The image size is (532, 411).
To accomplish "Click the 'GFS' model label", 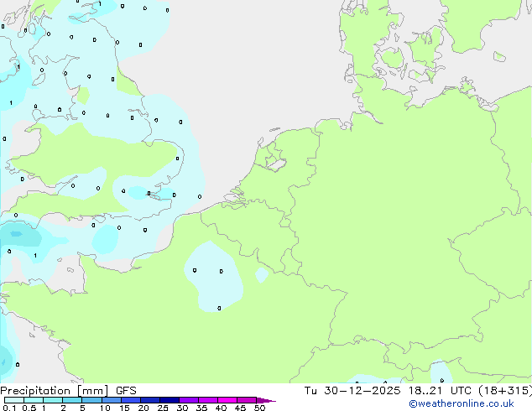I will (x=126, y=391).
